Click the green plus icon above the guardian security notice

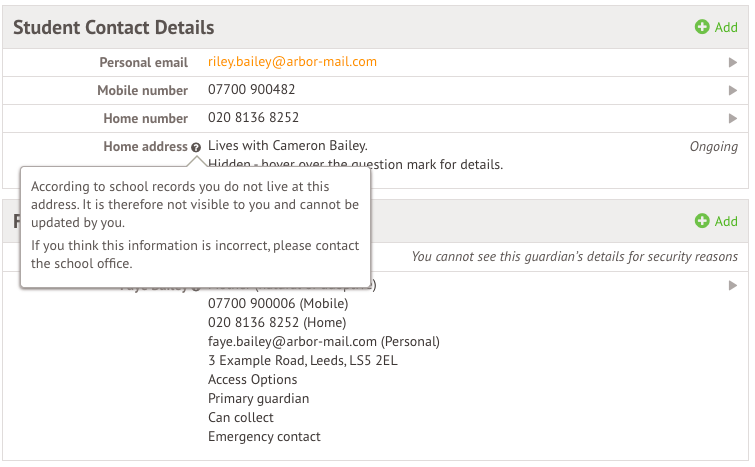click(x=702, y=221)
